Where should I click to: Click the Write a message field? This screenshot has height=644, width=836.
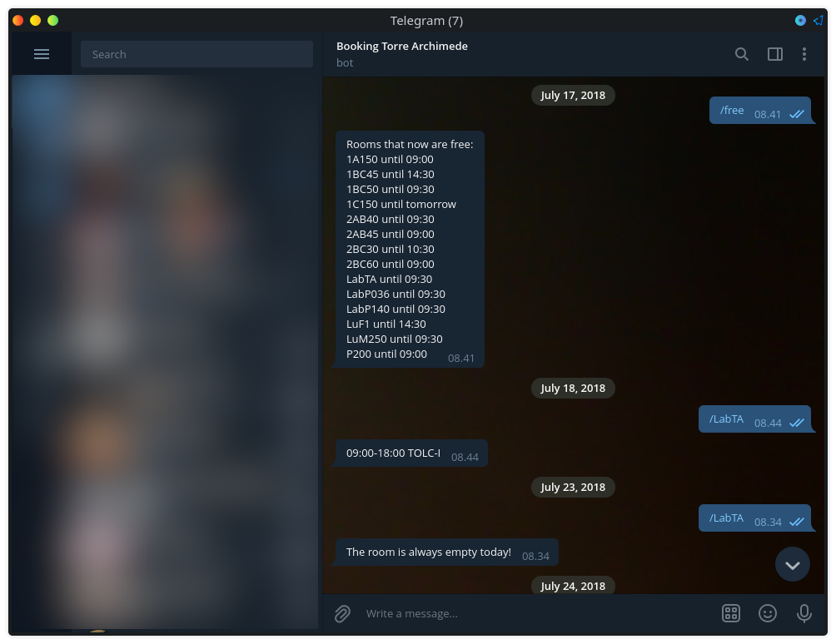coord(533,613)
